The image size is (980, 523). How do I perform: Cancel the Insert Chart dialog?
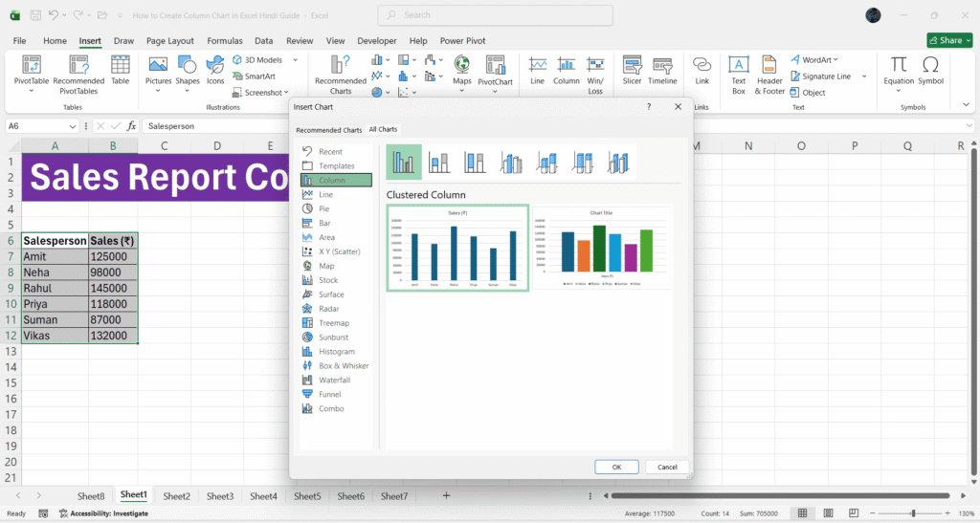point(667,467)
